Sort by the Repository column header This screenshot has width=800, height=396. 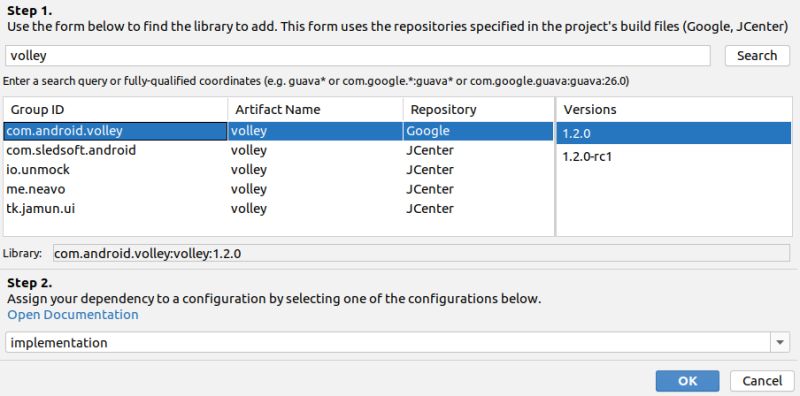pos(478,110)
